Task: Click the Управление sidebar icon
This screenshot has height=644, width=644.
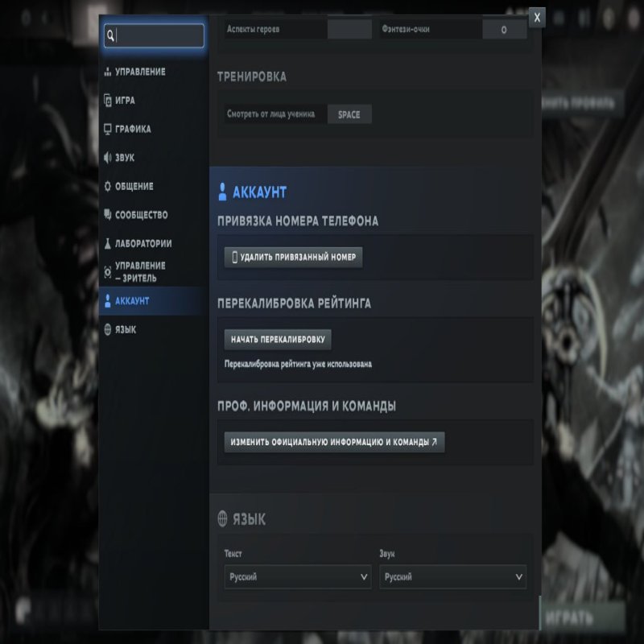Action: pyautogui.click(x=108, y=72)
